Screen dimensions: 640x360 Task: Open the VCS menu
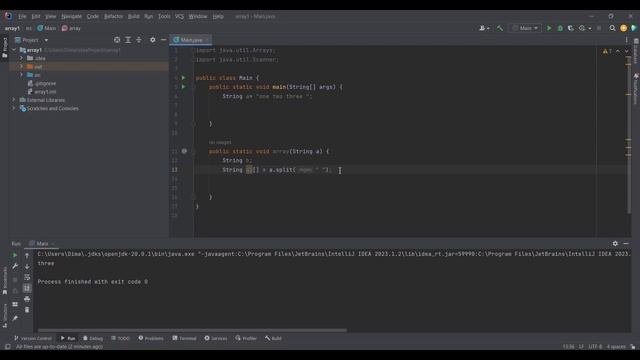coord(179,16)
